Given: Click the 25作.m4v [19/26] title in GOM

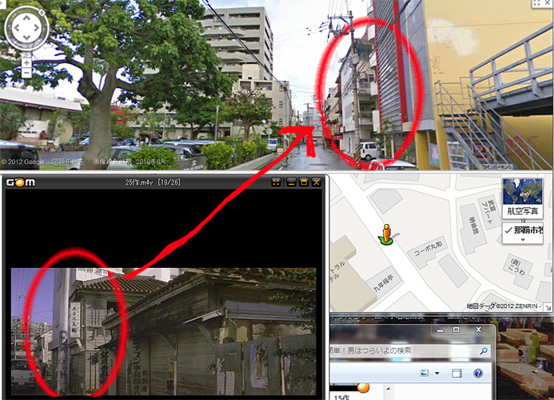Looking at the screenshot, I should pos(153,182).
